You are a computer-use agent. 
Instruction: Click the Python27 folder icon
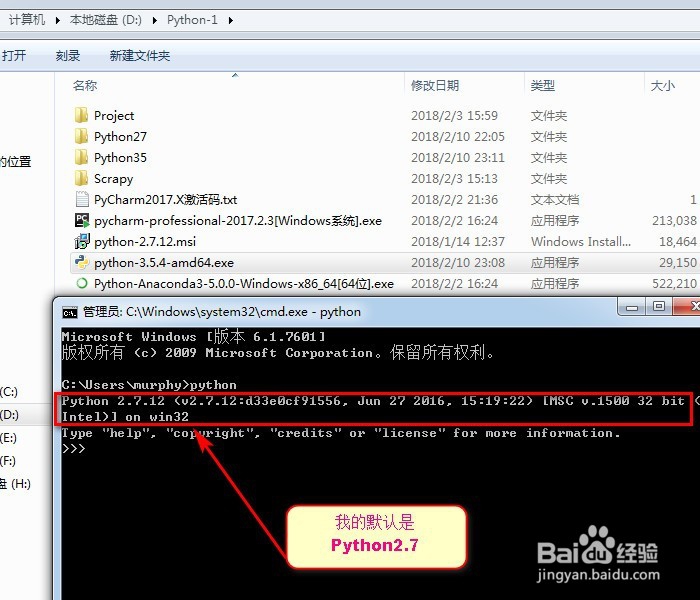81,136
